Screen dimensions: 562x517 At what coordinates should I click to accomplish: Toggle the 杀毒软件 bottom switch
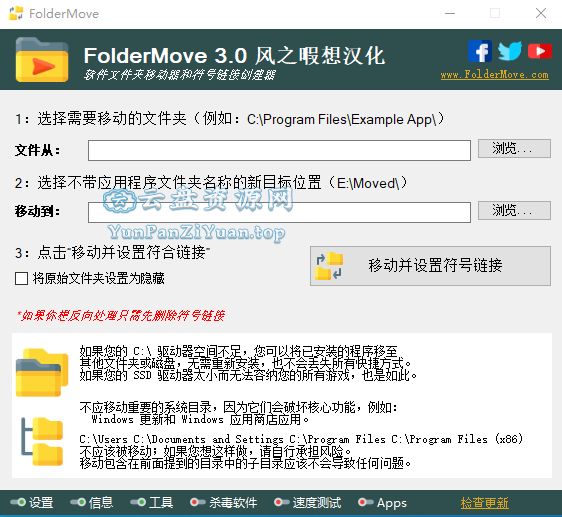[x=198, y=502]
